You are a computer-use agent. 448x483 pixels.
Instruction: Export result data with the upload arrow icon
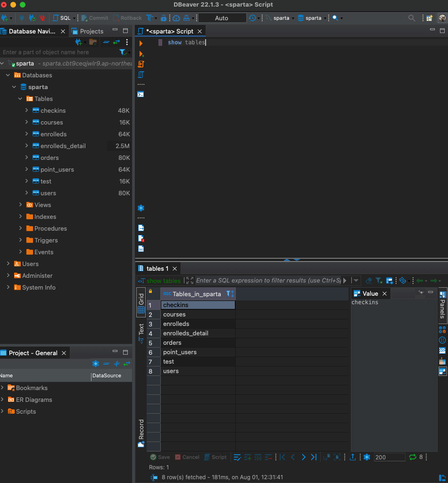point(353,457)
